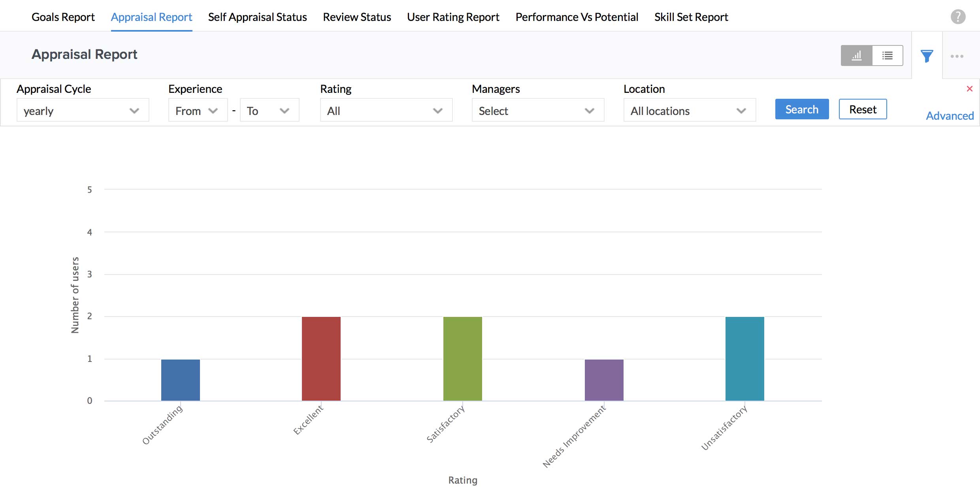Click the Reset button

pos(863,109)
